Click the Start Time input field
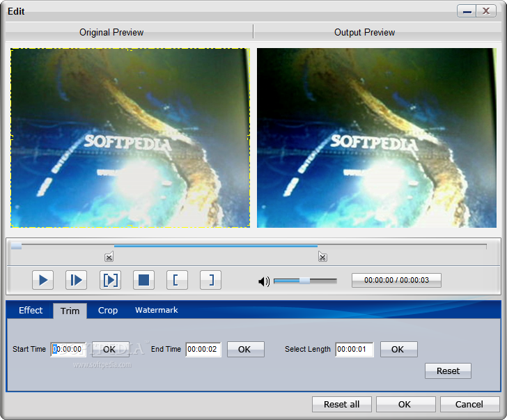 (68, 349)
